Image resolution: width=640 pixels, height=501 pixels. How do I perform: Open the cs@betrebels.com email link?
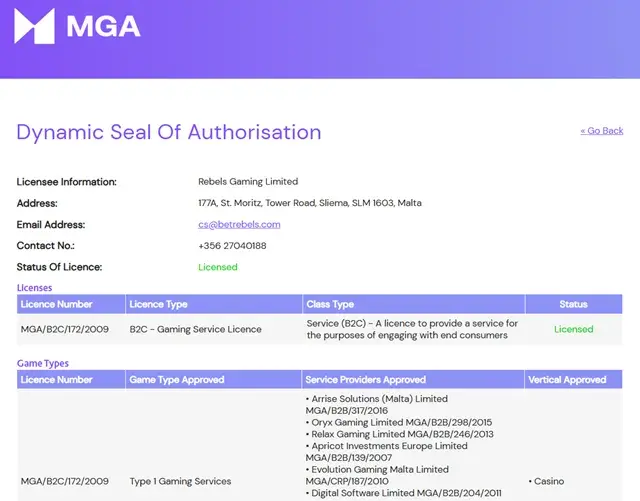click(x=239, y=224)
